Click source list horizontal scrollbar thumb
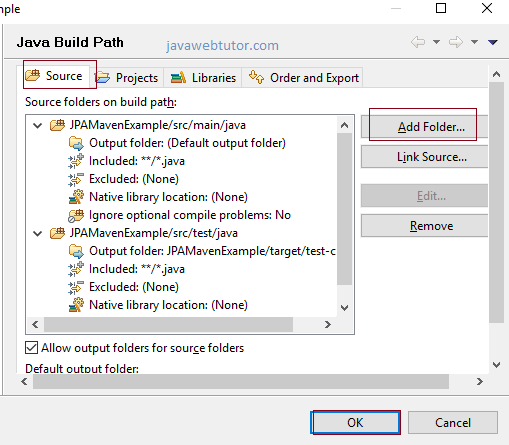Screen dimensions: 509x445 tap(168, 324)
